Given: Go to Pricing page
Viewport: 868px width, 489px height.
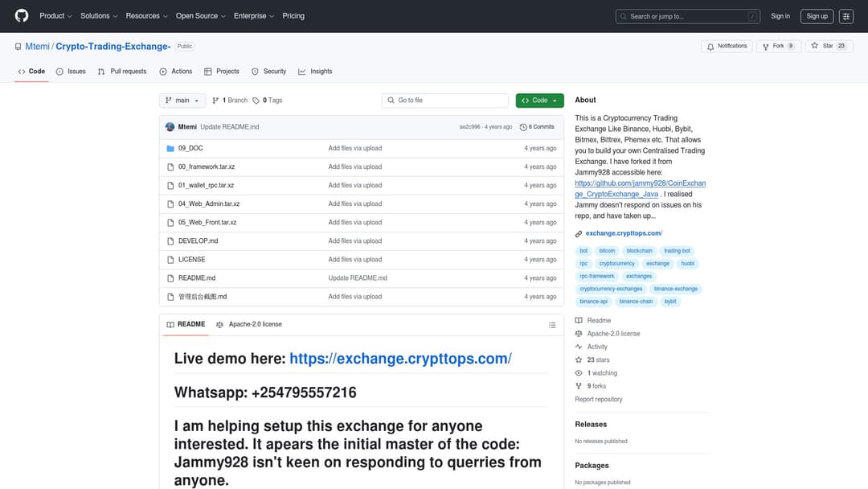Looking at the screenshot, I should pos(293,16).
